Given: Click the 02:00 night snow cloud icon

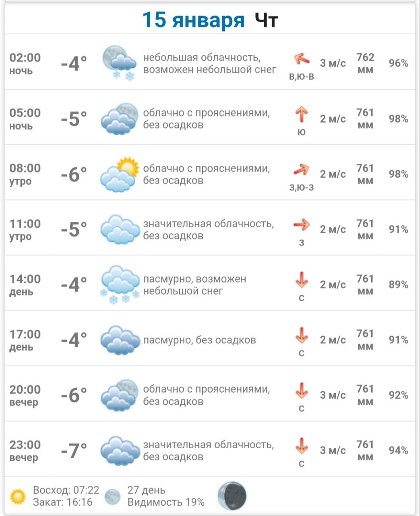Looking at the screenshot, I should coord(120,63).
